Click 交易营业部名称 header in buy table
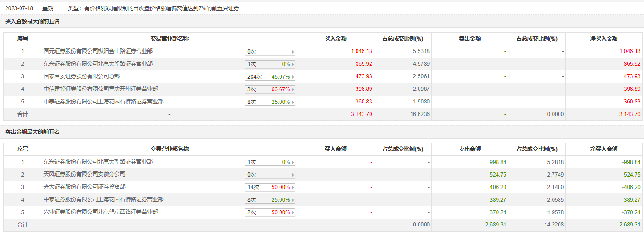644x233 pixels. (169, 39)
